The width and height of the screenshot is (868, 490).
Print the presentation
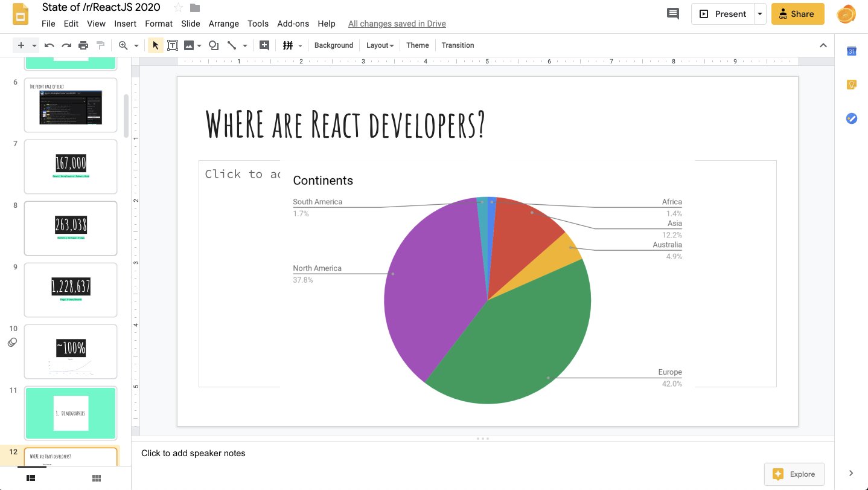pos(83,45)
